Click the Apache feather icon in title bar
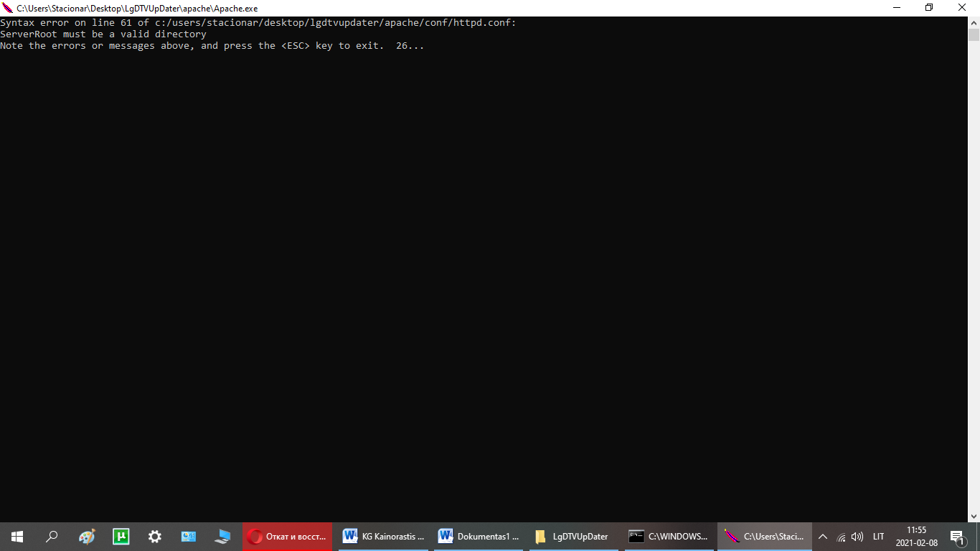The width and height of the screenshot is (980, 551). coord(8,8)
